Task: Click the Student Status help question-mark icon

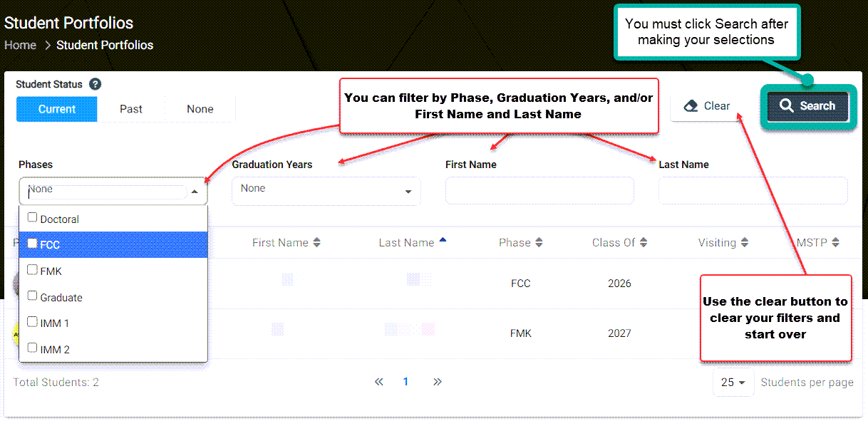Action: pyautogui.click(x=95, y=84)
